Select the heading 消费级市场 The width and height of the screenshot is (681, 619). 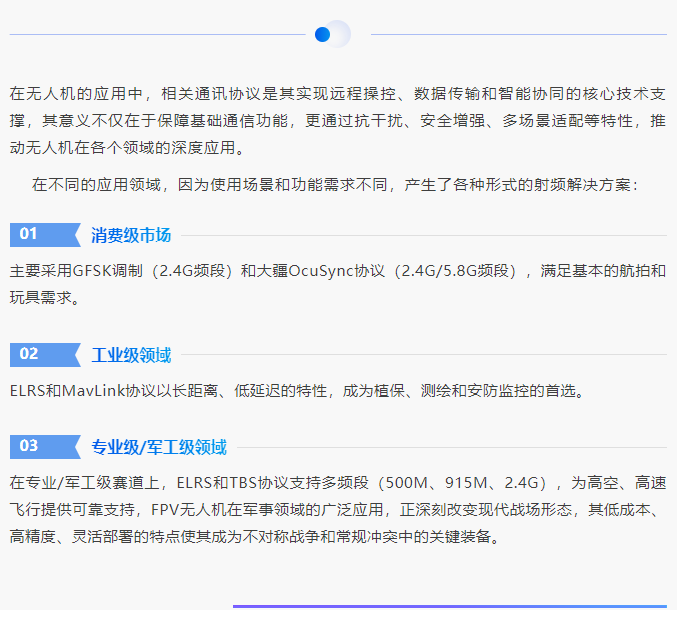[x=132, y=237]
